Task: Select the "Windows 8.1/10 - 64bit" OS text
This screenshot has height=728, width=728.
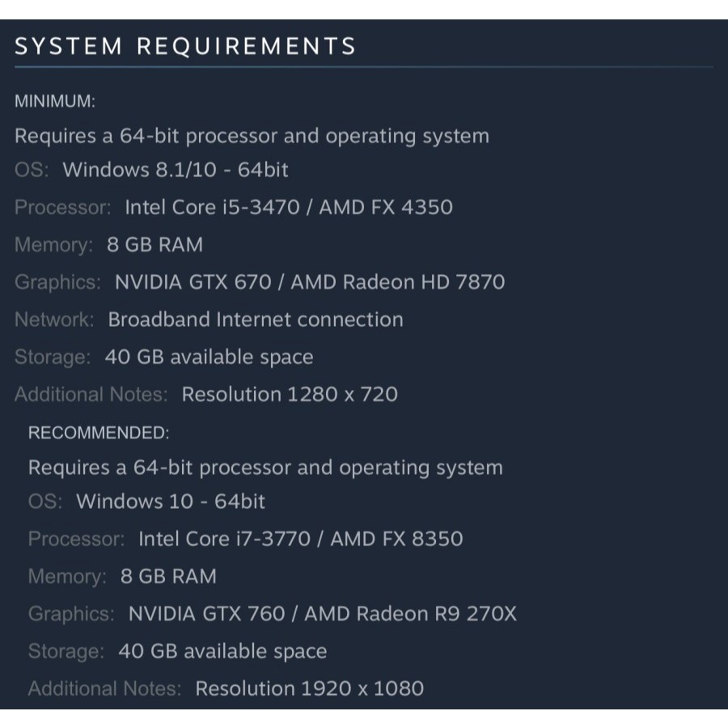Action: (175, 170)
